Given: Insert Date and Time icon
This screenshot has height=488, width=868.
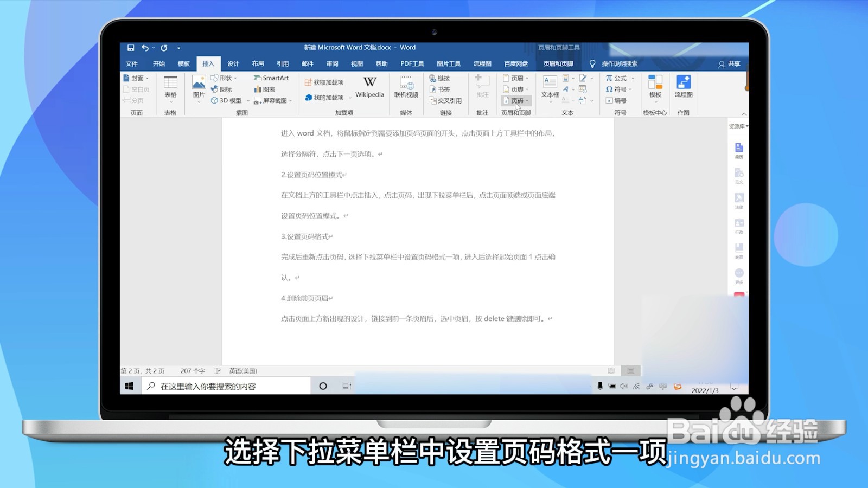Looking at the screenshot, I should (x=583, y=89).
